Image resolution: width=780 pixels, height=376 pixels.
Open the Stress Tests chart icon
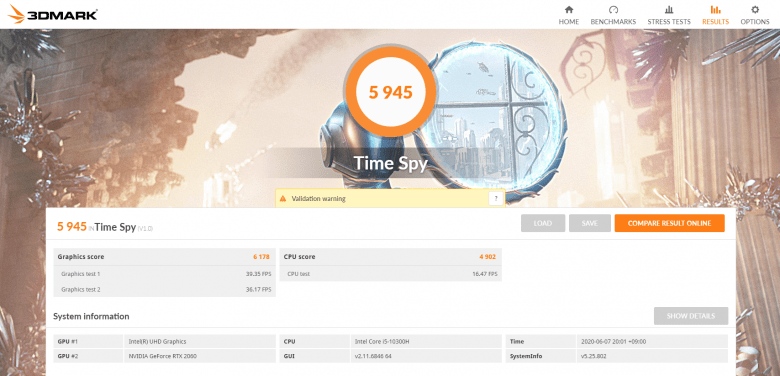click(x=669, y=9)
